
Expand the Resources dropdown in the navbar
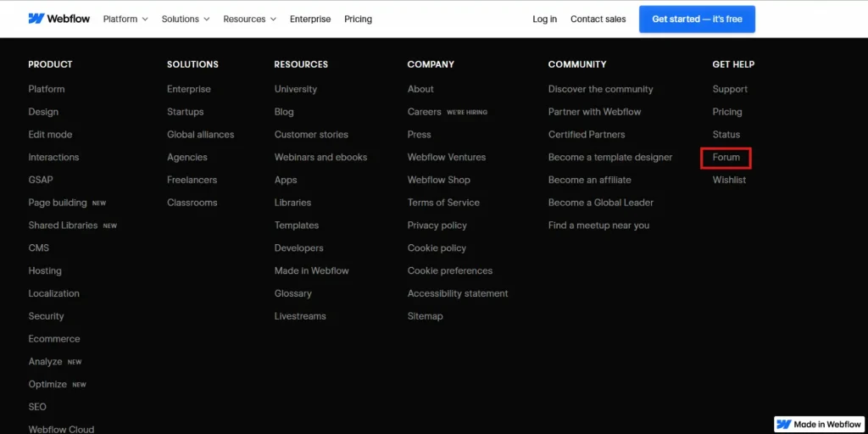click(250, 19)
